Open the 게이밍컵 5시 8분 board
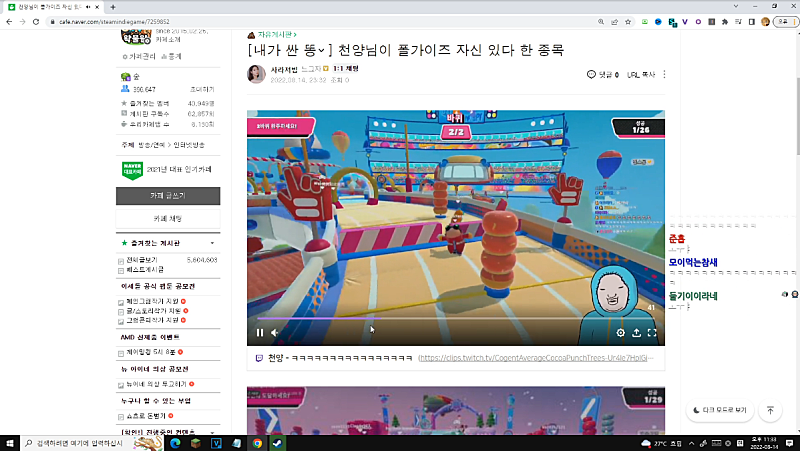The width and height of the screenshot is (800, 451). click(x=150, y=352)
